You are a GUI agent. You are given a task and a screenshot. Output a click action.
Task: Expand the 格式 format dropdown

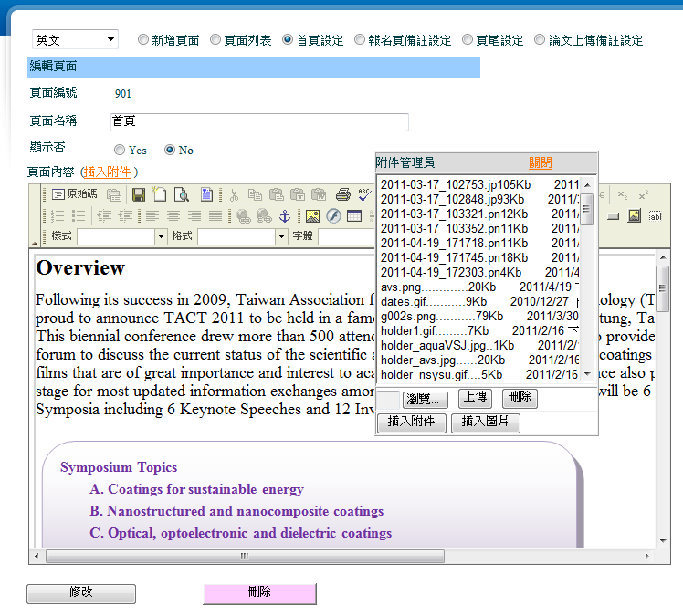(x=281, y=236)
